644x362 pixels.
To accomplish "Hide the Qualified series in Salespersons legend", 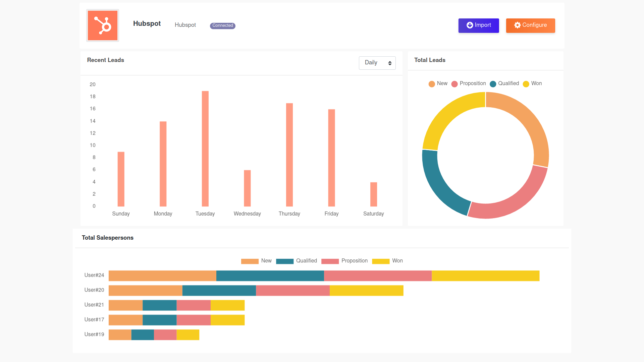I will (285, 261).
